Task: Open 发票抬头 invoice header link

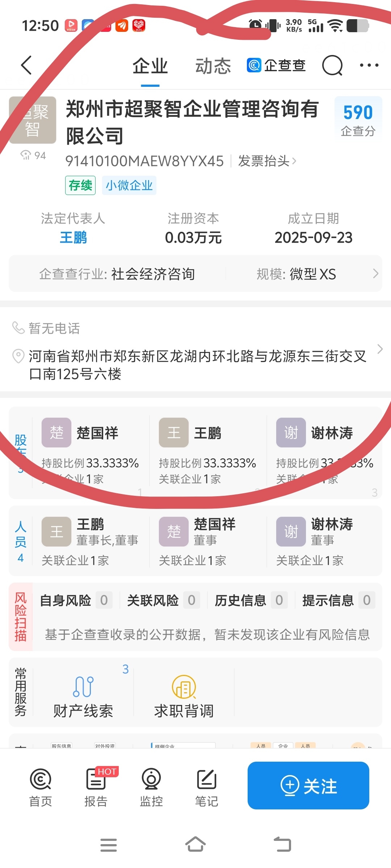Action: click(x=267, y=161)
